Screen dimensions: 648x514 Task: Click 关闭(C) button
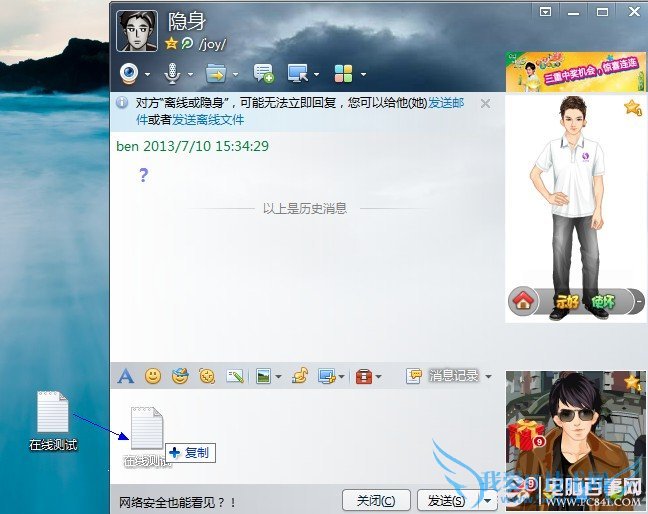click(376, 501)
